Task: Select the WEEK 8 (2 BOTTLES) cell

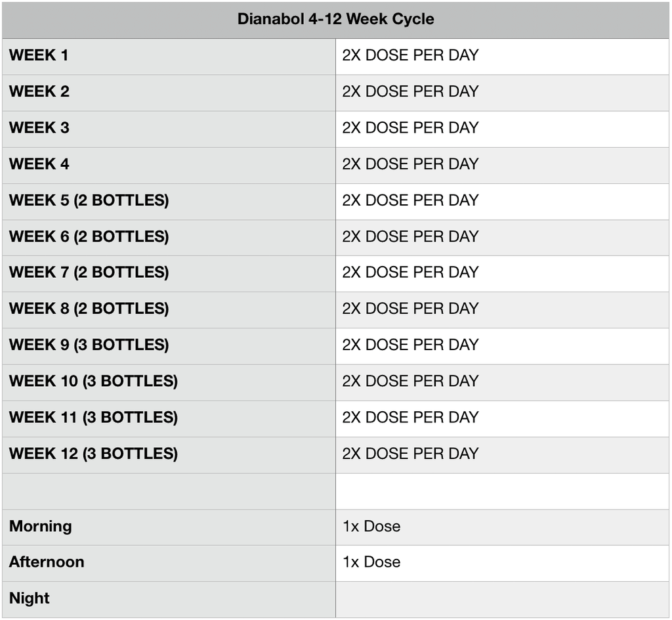Action: coord(89,309)
